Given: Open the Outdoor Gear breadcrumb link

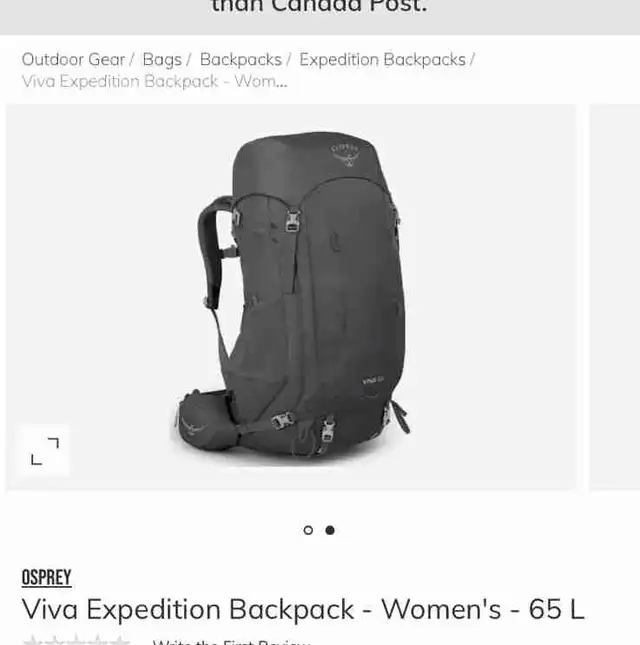Looking at the screenshot, I should 73,60.
